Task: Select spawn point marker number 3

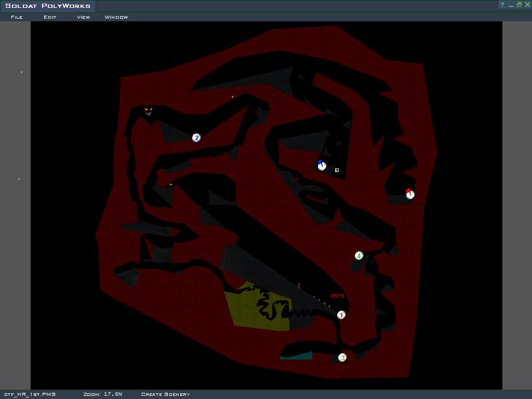Action: click(x=342, y=357)
